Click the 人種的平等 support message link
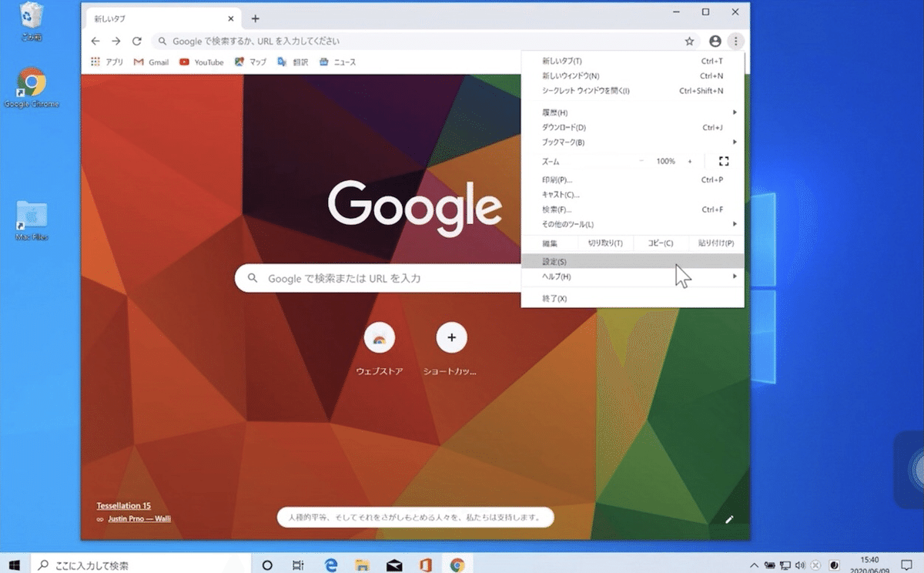Viewport: 924px width, 573px height. pyautogui.click(x=415, y=517)
